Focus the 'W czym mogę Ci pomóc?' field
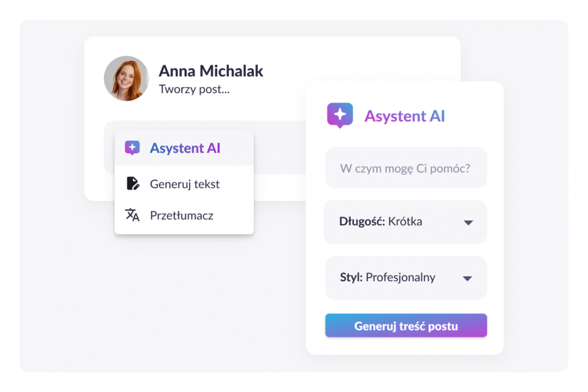This screenshot has width=588, height=392. click(x=406, y=168)
